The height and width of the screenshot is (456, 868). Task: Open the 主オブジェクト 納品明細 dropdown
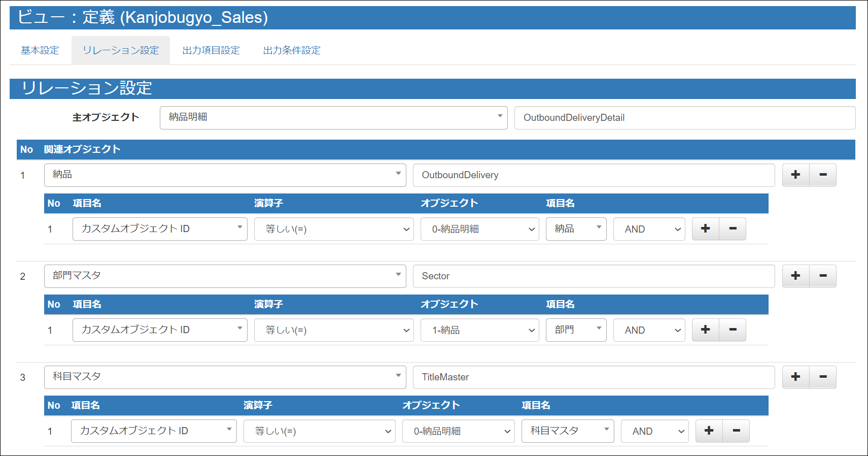tap(333, 117)
